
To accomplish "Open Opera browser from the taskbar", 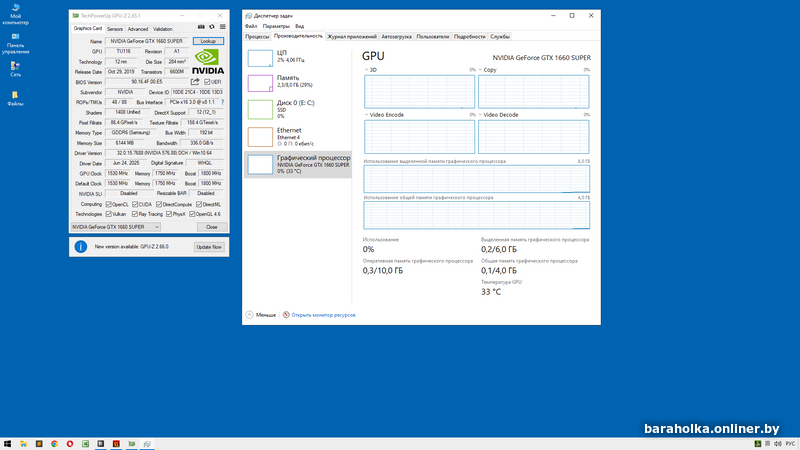I will pyautogui.click(x=70, y=444).
